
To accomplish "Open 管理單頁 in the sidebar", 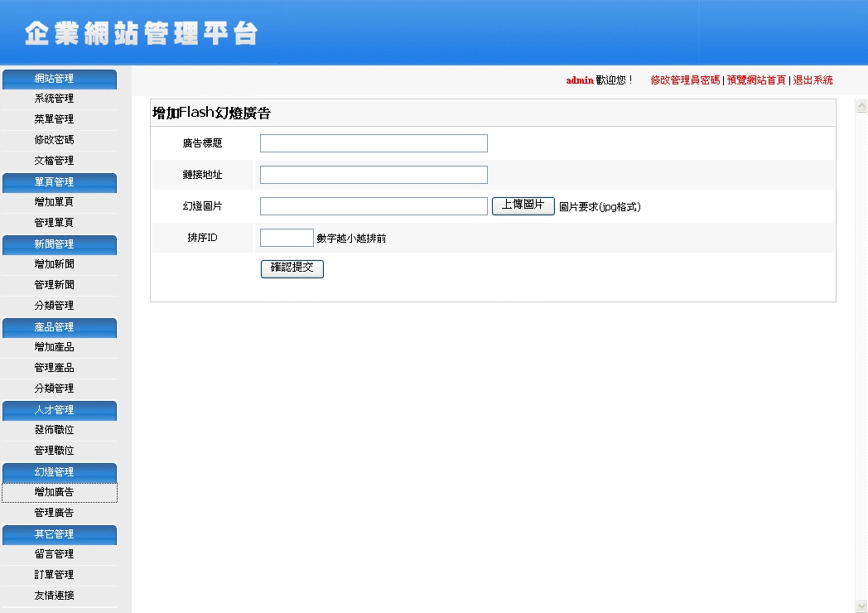I will pyautogui.click(x=54, y=223).
